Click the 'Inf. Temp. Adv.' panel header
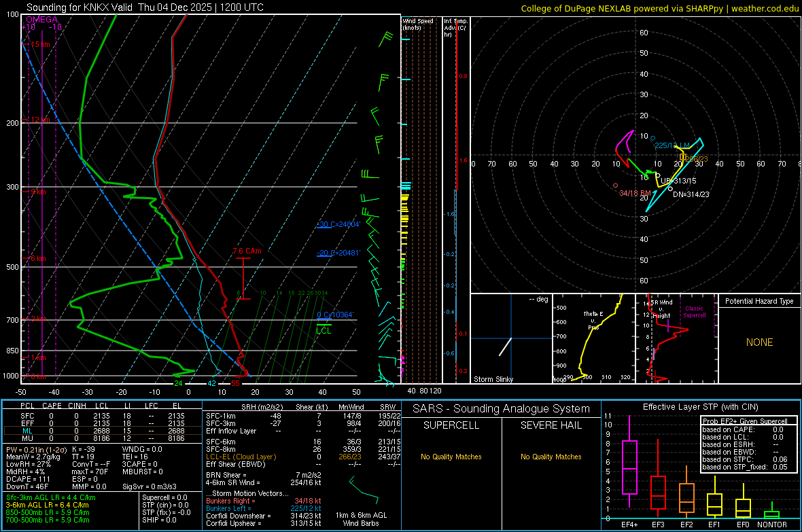802x532 pixels. tap(455, 28)
